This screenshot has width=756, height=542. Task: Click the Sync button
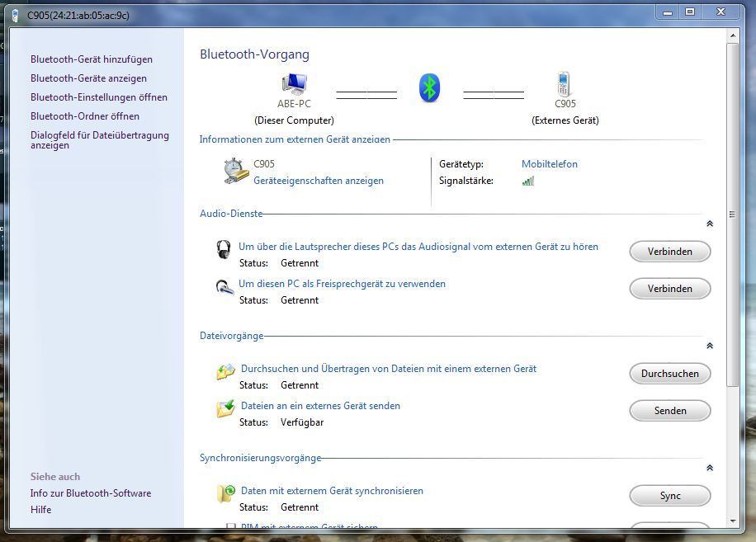pyautogui.click(x=669, y=496)
